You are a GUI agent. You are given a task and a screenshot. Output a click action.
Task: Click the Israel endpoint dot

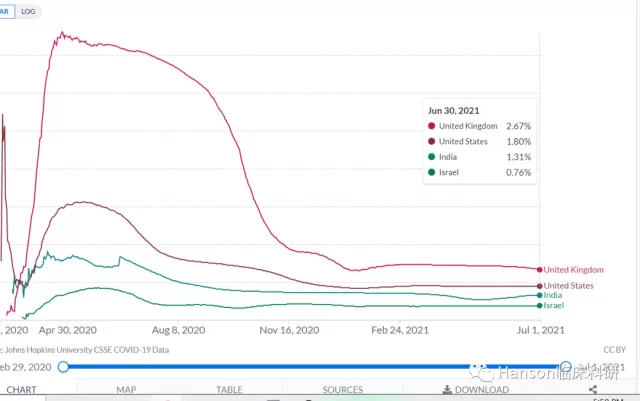pos(540,305)
